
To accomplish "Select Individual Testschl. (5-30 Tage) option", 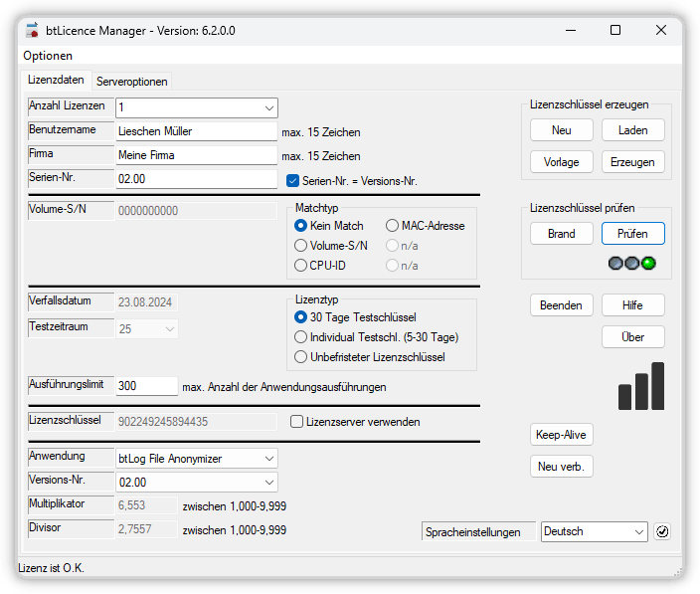I will tap(301, 336).
